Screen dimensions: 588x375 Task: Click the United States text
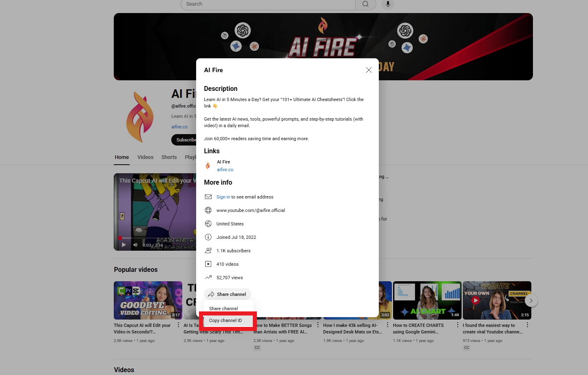pos(230,224)
